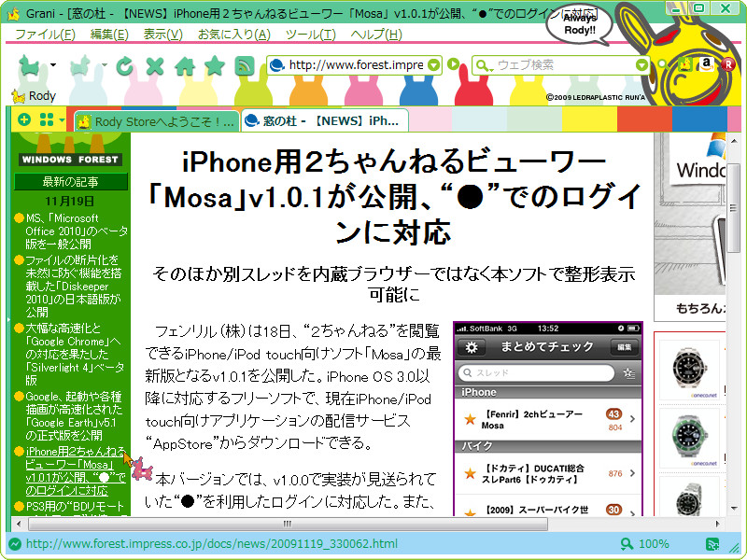Click the 11月19日 date heading
Image resolution: width=747 pixels, height=560 pixels.
[69, 201]
